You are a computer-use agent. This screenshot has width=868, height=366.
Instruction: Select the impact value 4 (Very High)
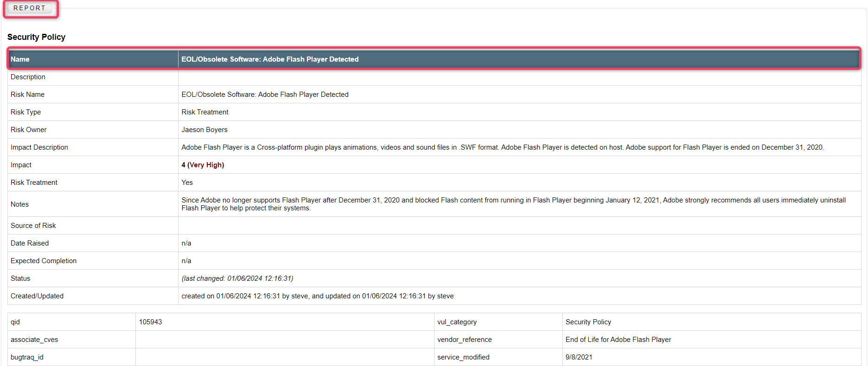(x=203, y=165)
